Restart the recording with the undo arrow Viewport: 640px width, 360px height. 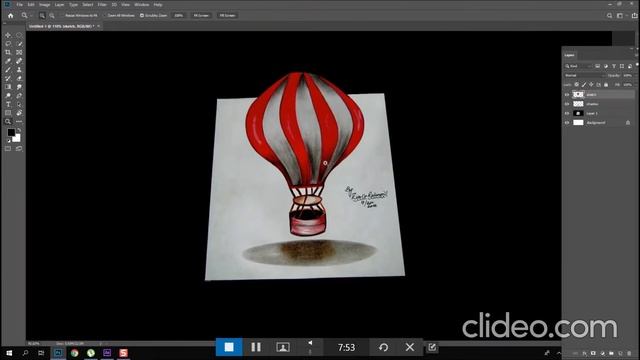pos(383,347)
